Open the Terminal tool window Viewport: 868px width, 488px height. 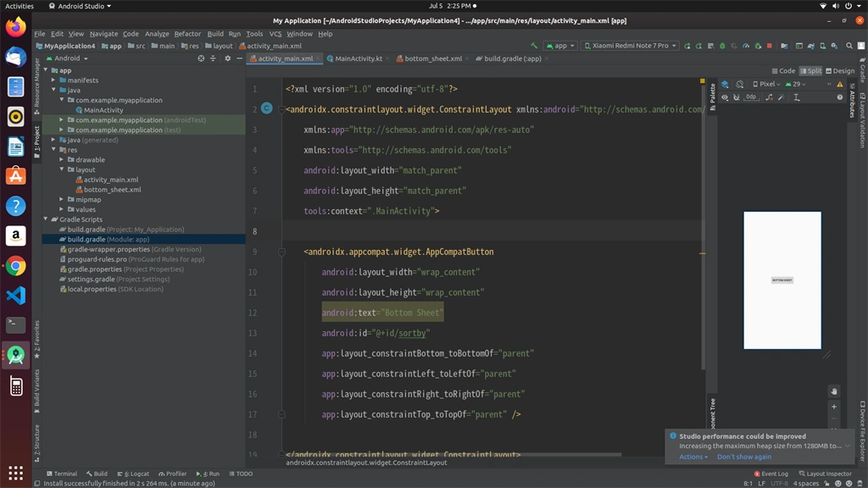(x=62, y=474)
